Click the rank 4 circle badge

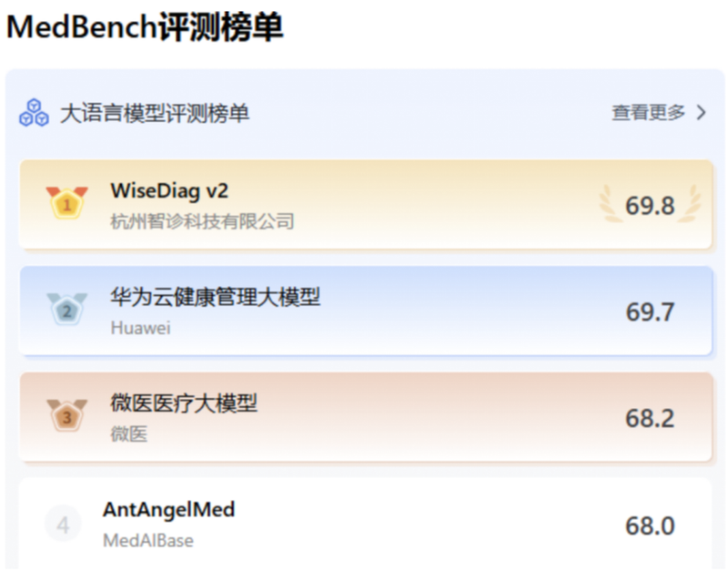click(x=63, y=525)
